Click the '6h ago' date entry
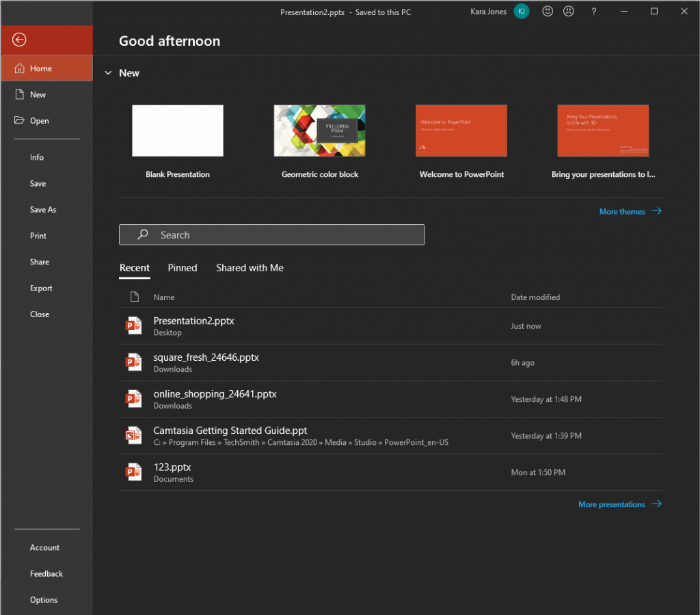The image size is (700, 615). coord(522,363)
